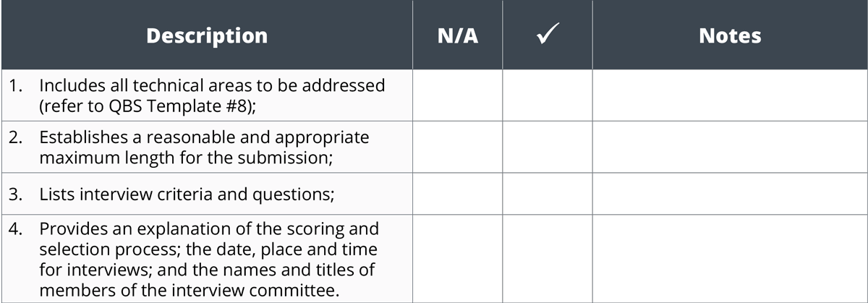Screen dimensions: 868x303
Task: Check N/A for maximum length item 2
Action: [x=458, y=147]
